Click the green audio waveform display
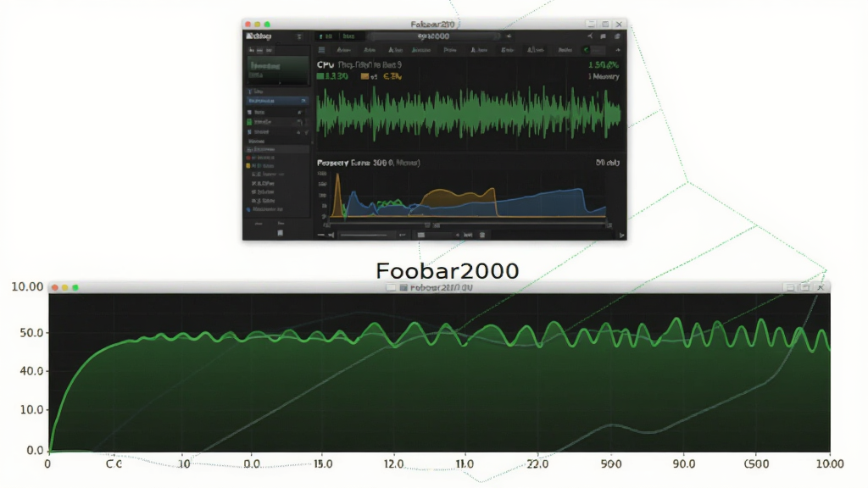The height and width of the screenshot is (488, 868). tap(468, 114)
